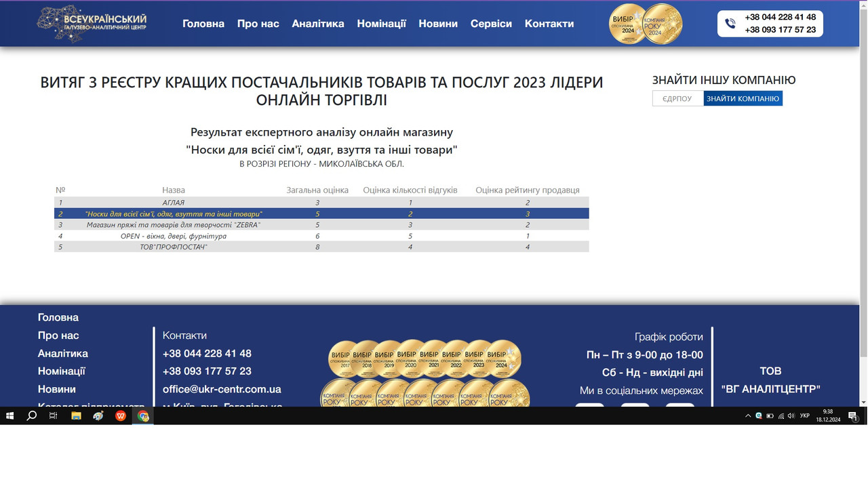Click the Оцінка кількості відгуків column header
The height and width of the screenshot is (488, 868).
(x=410, y=190)
